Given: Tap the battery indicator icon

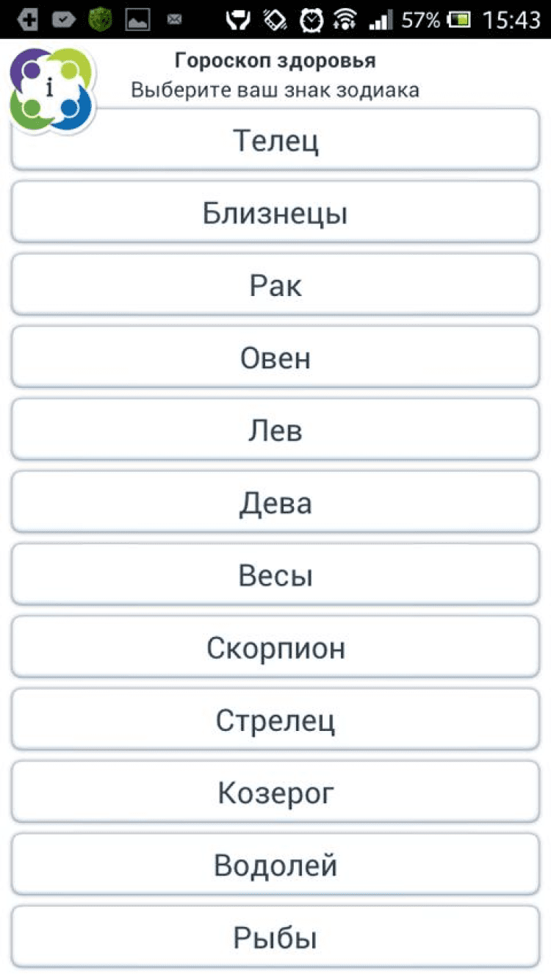Looking at the screenshot, I should [461, 20].
